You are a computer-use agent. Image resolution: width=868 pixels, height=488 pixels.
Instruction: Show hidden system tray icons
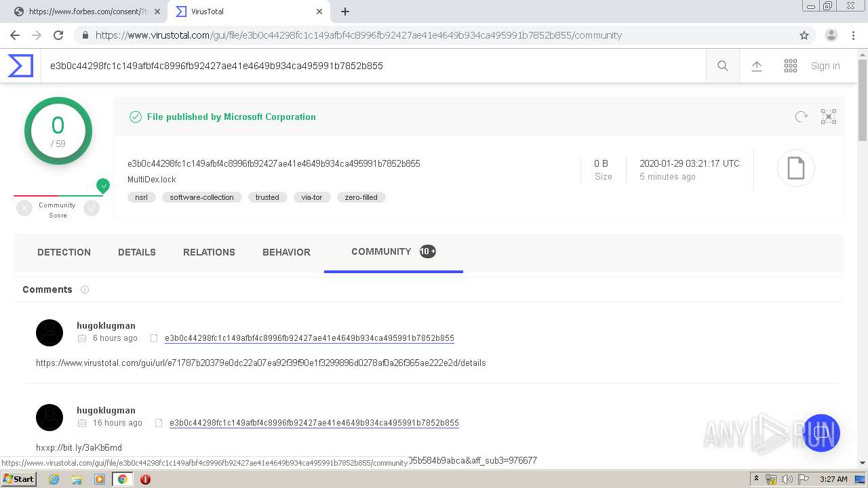tap(756, 479)
